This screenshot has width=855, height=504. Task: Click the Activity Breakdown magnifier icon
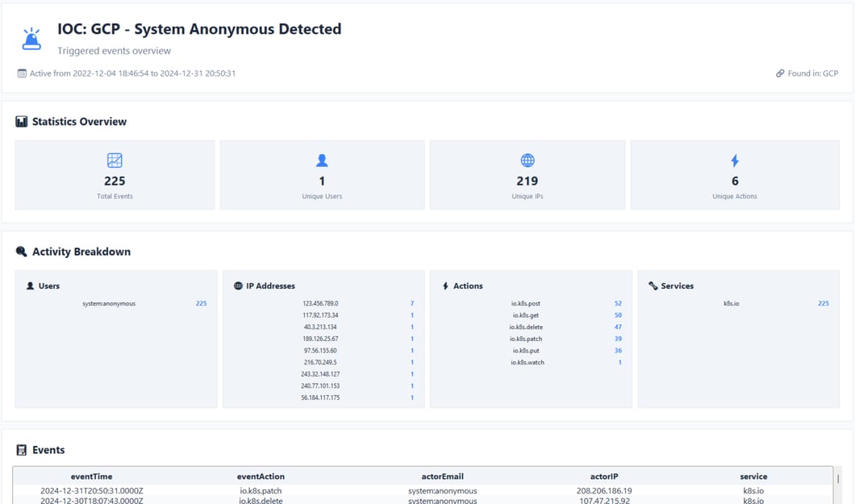(x=22, y=252)
